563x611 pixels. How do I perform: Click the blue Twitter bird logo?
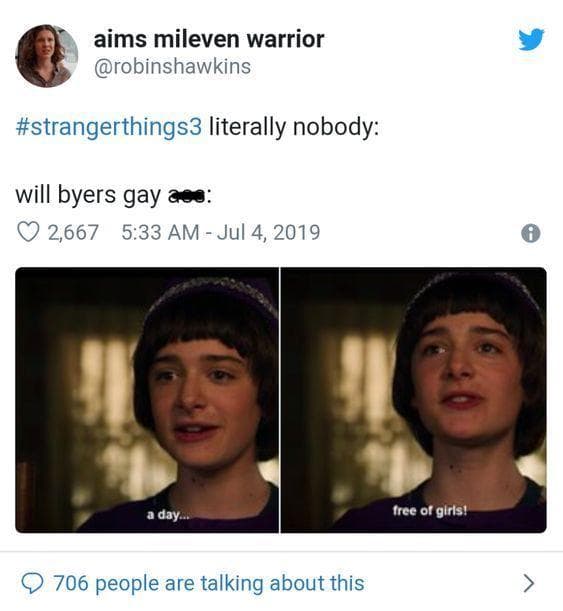coord(531,39)
